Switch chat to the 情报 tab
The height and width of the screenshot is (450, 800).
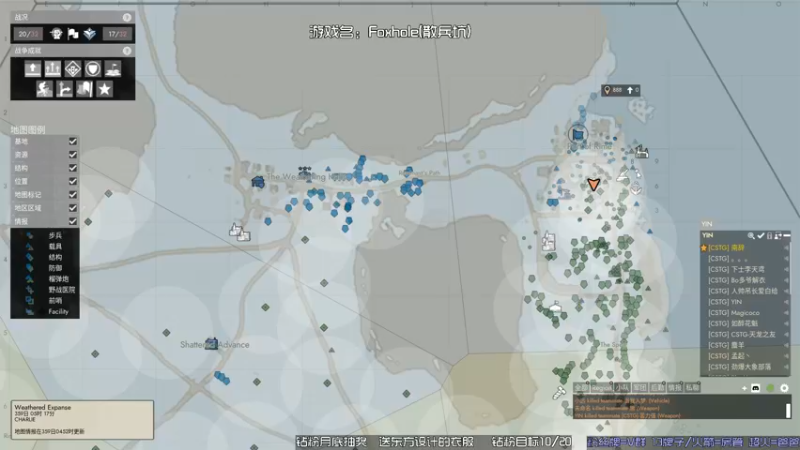click(675, 388)
